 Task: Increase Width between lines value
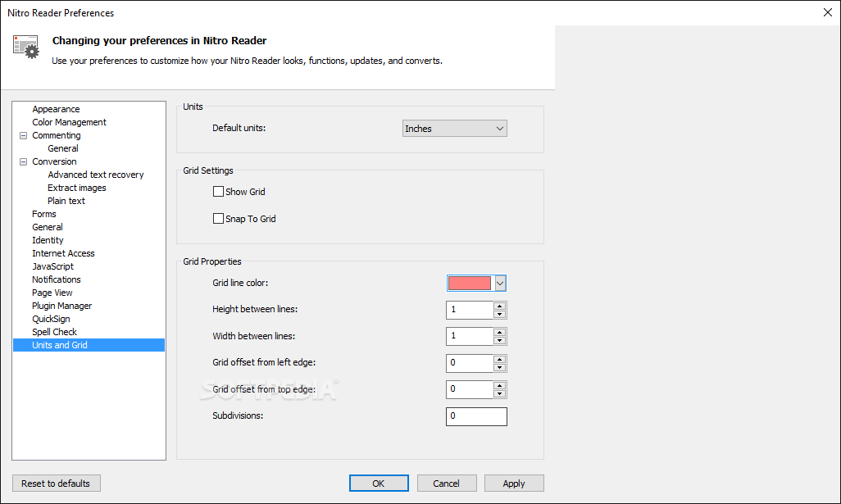click(499, 333)
